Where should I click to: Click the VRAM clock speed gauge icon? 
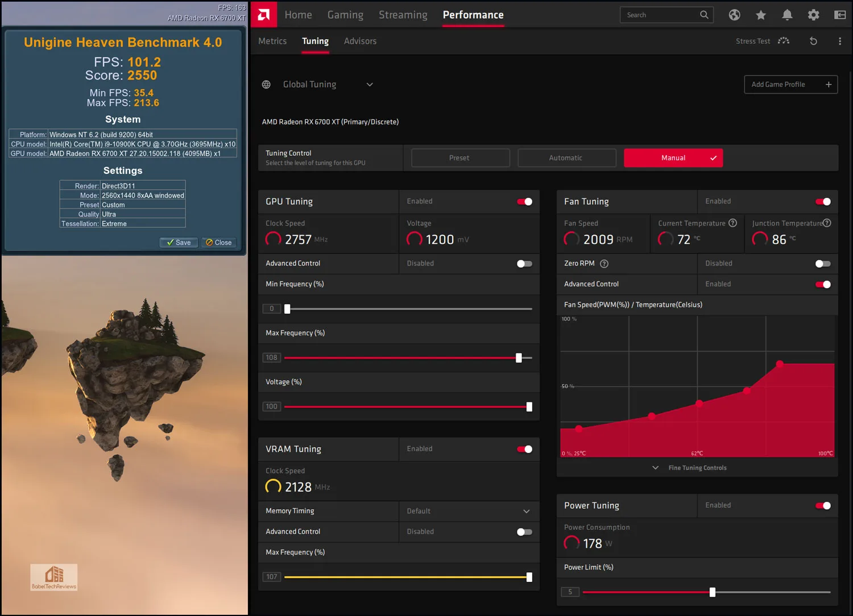pyautogui.click(x=274, y=487)
